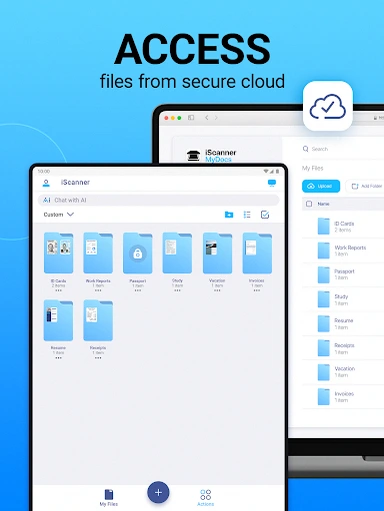This screenshot has height=511, width=384.
Task: Click the Receipts folder icon in web list
Action: (323, 348)
